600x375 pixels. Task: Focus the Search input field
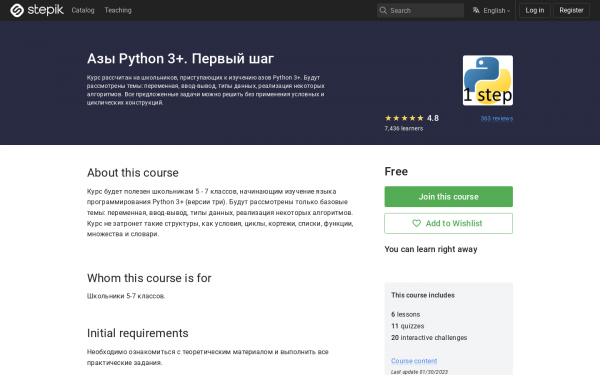[x=420, y=10]
